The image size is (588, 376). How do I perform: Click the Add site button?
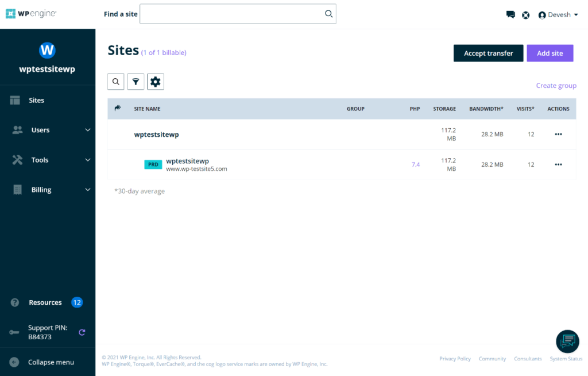click(x=550, y=53)
